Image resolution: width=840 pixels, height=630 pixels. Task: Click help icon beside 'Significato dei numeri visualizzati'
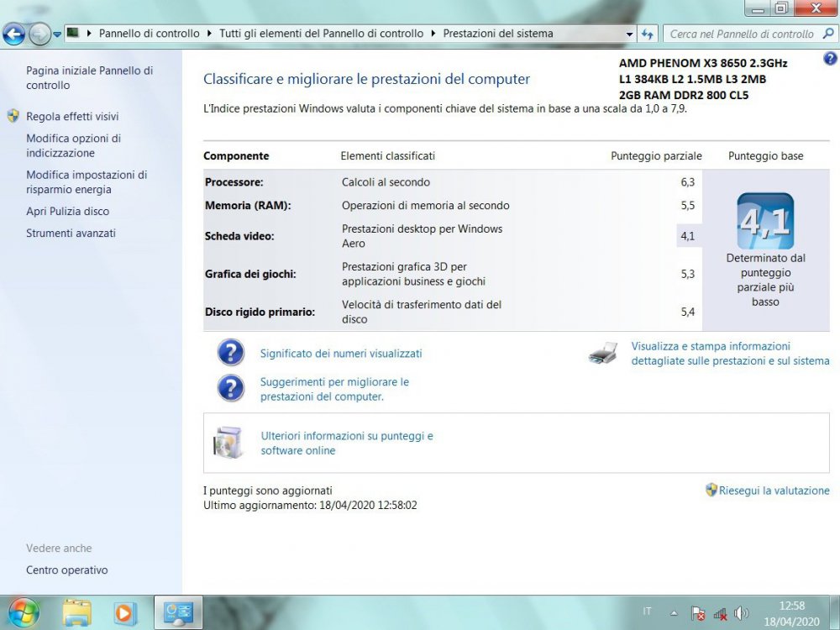230,352
